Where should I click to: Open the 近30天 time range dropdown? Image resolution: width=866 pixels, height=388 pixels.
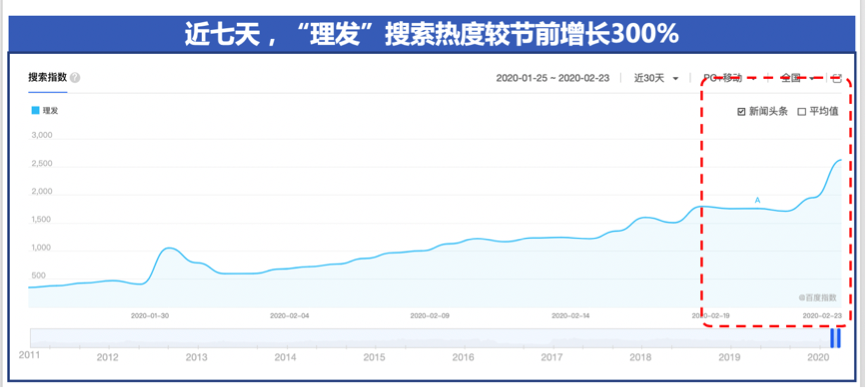coord(657,78)
